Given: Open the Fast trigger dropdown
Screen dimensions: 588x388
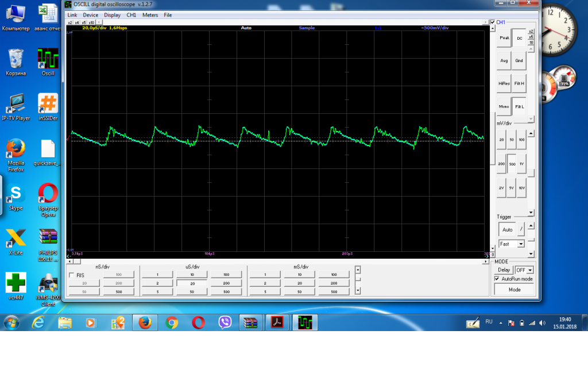Looking at the screenshot, I should (x=521, y=244).
